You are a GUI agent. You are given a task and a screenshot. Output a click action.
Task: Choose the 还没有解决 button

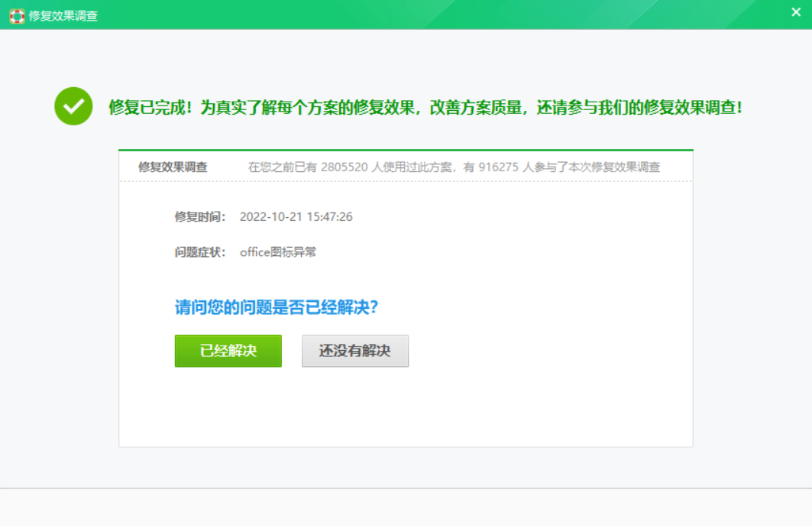355,351
